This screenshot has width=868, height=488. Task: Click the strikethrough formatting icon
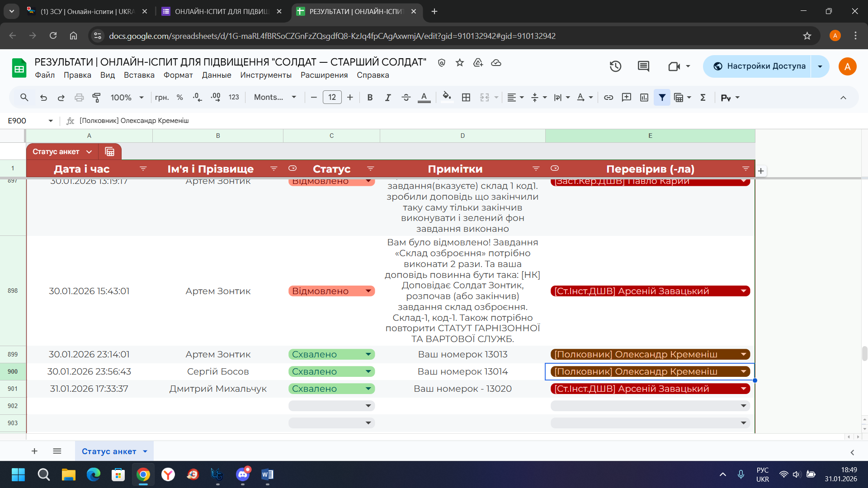click(x=406, y=97)
